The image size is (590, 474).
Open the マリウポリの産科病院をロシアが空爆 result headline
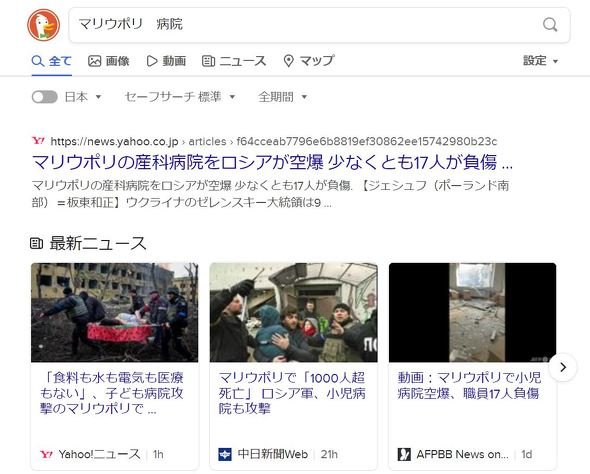pos(272,163)
